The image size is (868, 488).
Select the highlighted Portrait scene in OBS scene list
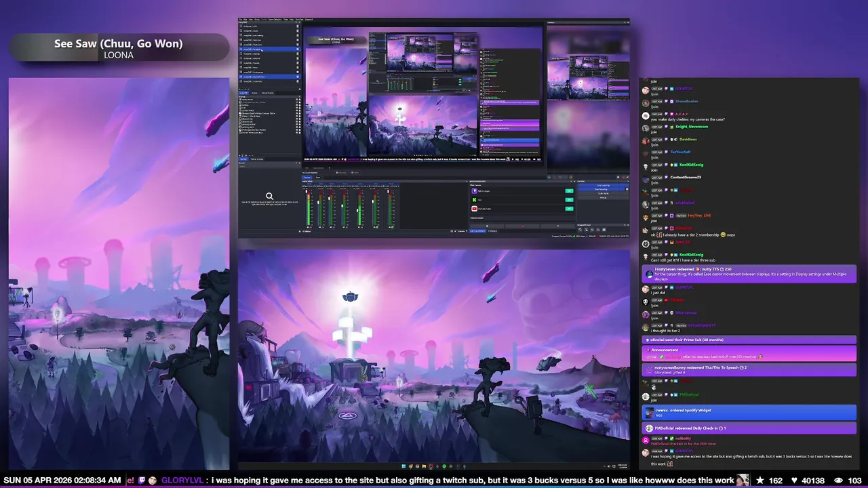click(x=269, y=49)
